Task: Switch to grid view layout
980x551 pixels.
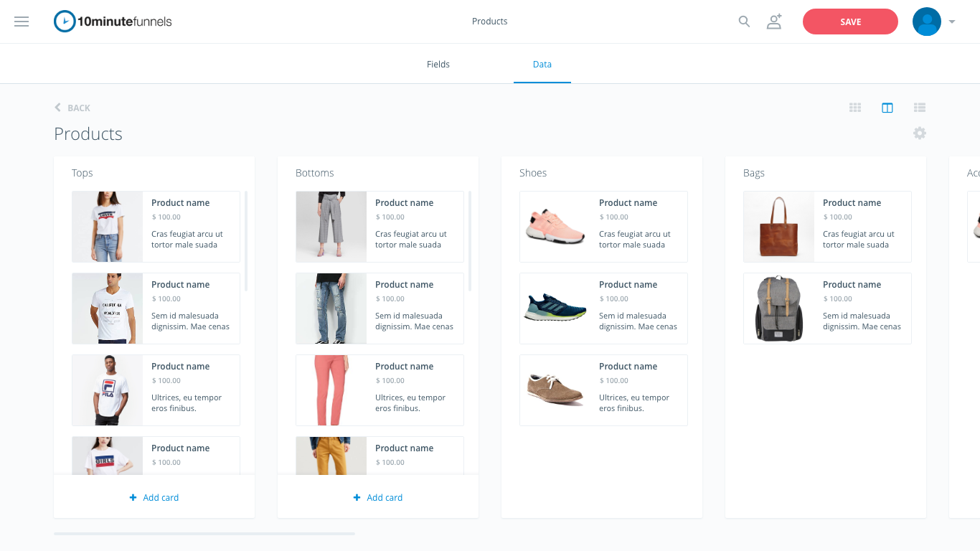Action: [855, 108]
